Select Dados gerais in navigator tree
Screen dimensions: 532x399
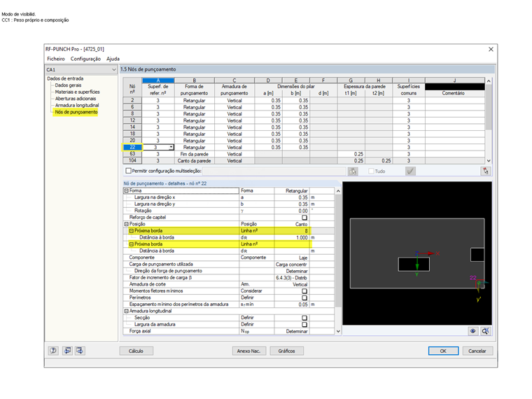pos(68,85)
